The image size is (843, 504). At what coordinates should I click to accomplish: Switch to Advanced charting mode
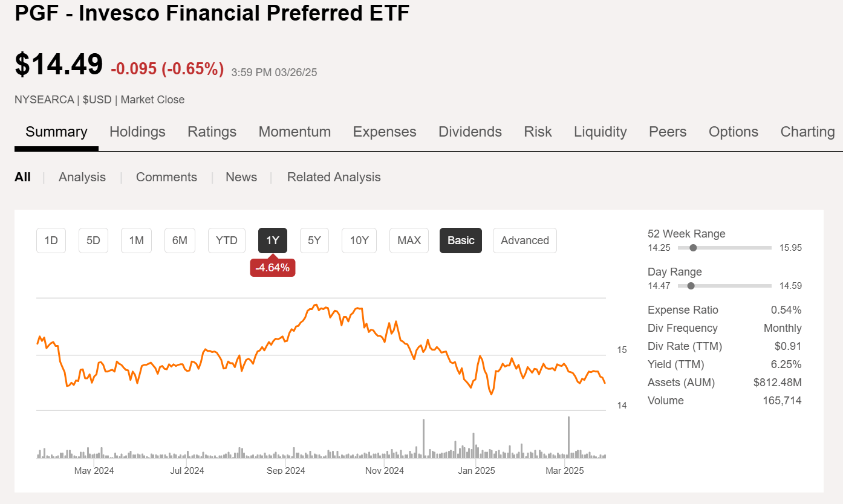click(x=524, y=240)
